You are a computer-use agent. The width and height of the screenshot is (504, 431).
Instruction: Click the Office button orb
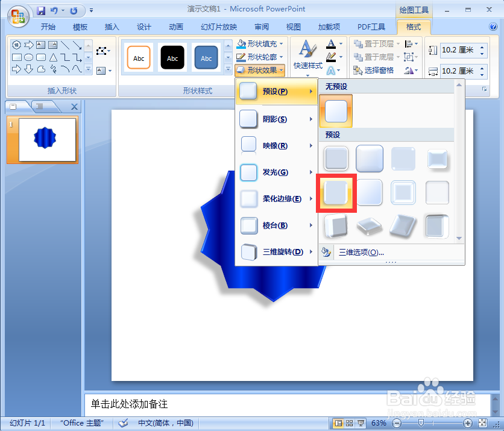[18, 16]
